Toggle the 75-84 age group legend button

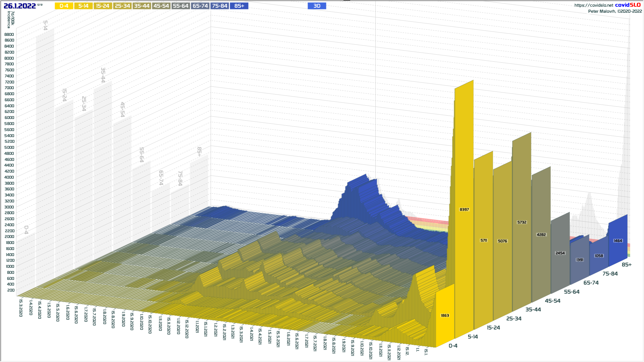pos(220,6)
